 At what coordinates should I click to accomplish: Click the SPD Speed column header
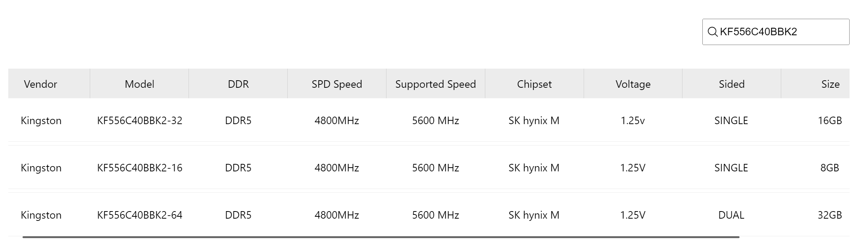tap(337, 84)
